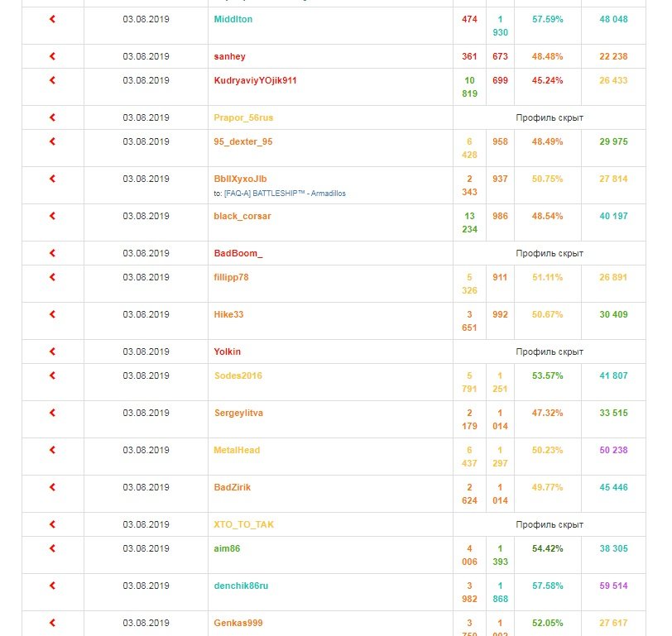This screenshot has width=672, height=636.
Task: Click the black_corsar player name
Action: pos(242,217)
